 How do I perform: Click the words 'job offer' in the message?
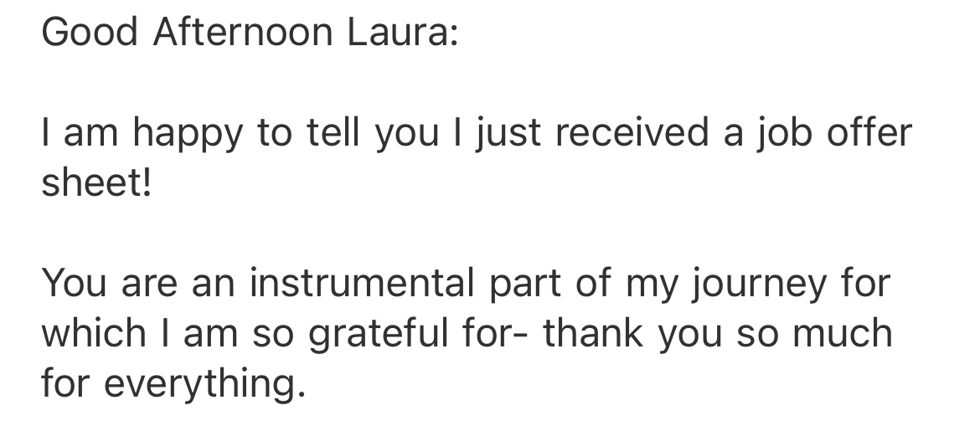(x=834, y=134)
